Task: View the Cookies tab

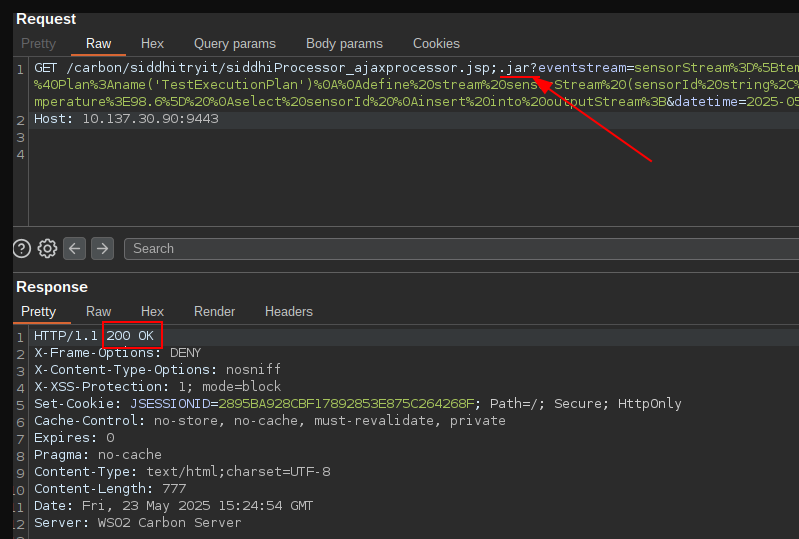Action: [436, 44]
